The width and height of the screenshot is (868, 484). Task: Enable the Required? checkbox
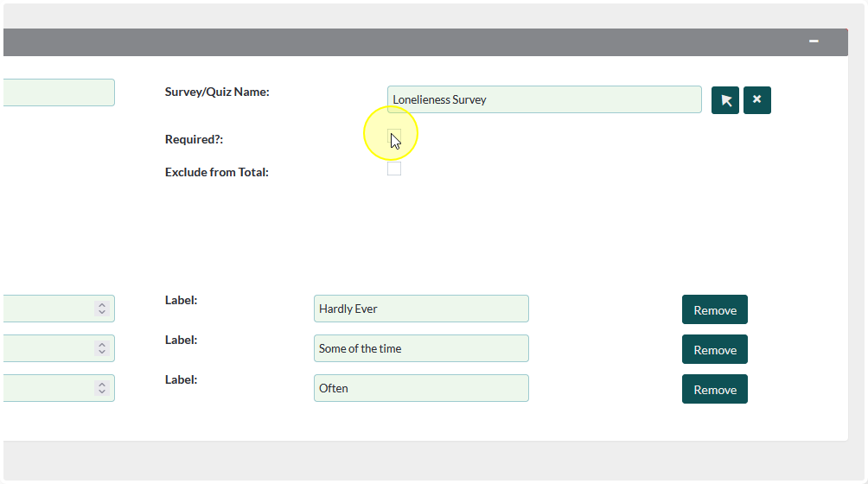pyautogui.click(x=394, y=136)
